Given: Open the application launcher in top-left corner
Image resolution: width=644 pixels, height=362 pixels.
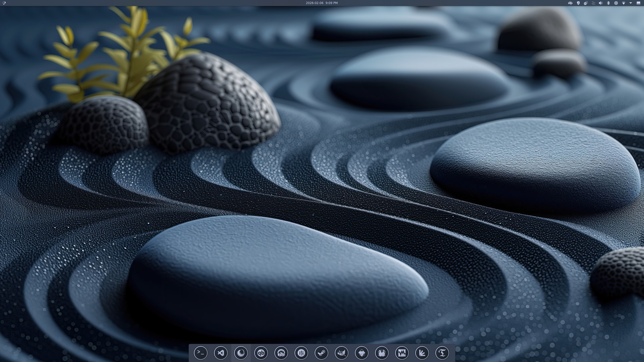Looking at the screenshot, I should click(x=4, y=3).
